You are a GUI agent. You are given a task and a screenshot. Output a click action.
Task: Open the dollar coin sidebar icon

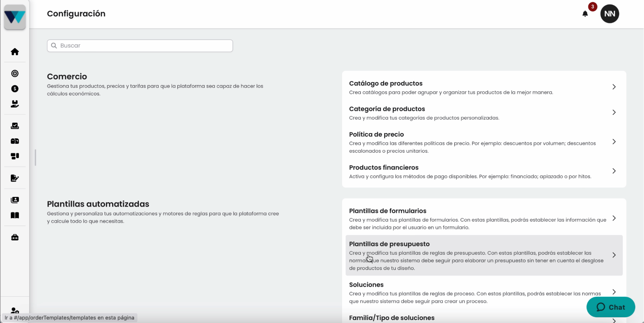(x=15, y=89)
